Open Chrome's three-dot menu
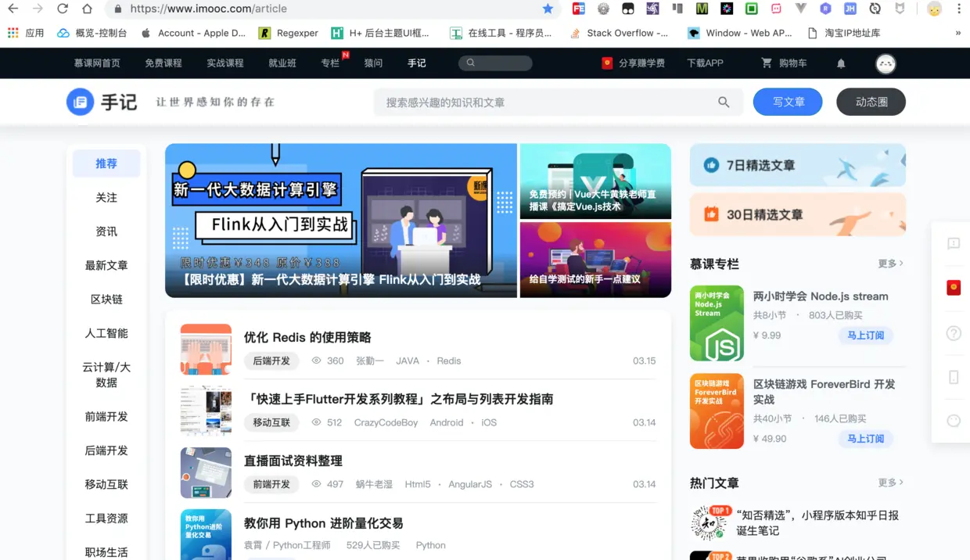The image size is (970, 560). point(959,9)
